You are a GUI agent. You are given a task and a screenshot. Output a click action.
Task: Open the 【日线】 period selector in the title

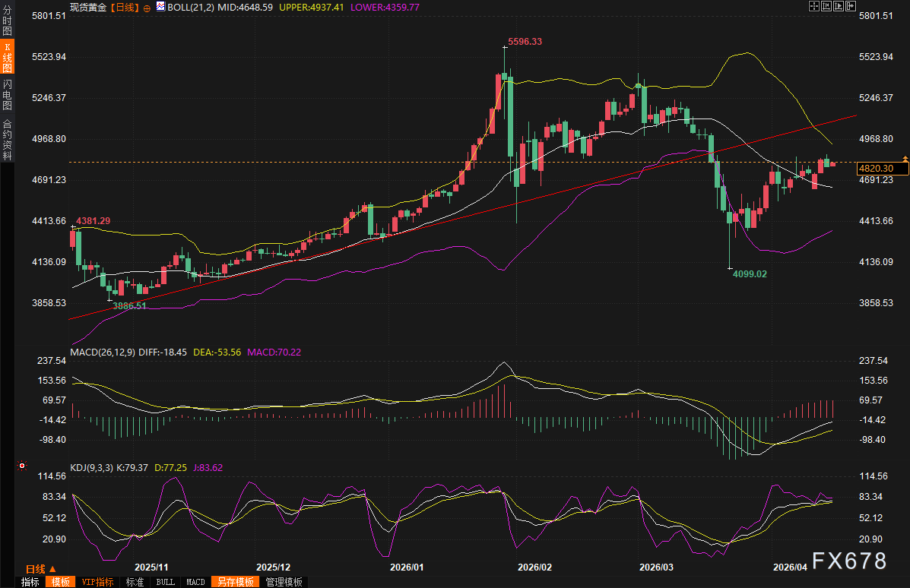coord(124,7)
